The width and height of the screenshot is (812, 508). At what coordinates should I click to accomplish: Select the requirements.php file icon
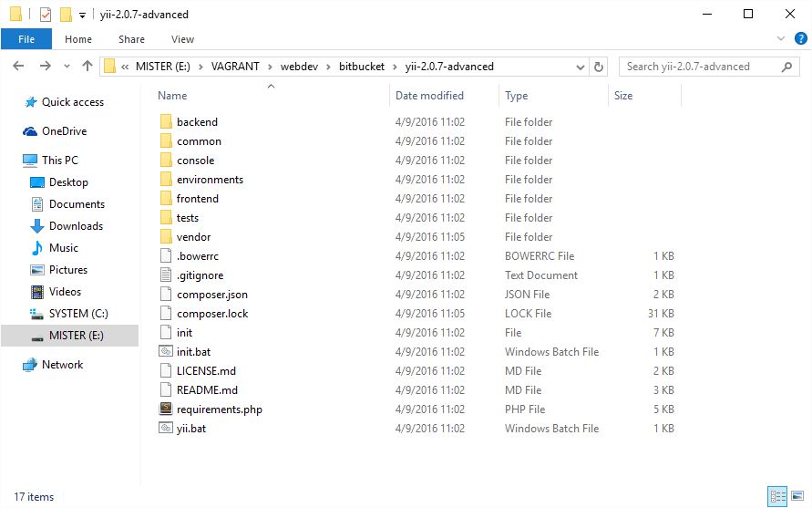tap(165, 410)
